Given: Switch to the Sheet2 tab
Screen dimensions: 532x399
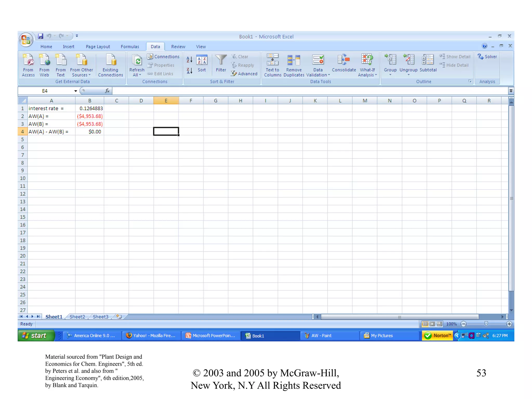Looking at the screenshot, I should pyautogui.click(x=77, y=317).
